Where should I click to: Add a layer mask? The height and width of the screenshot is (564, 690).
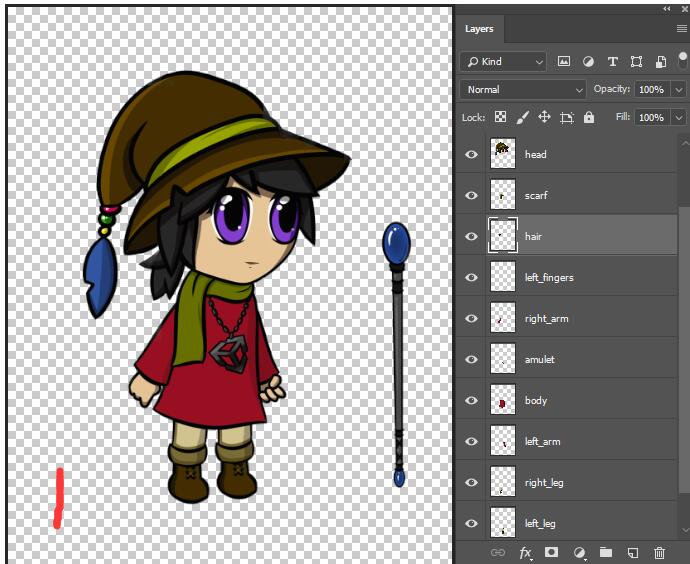point(551,552)
